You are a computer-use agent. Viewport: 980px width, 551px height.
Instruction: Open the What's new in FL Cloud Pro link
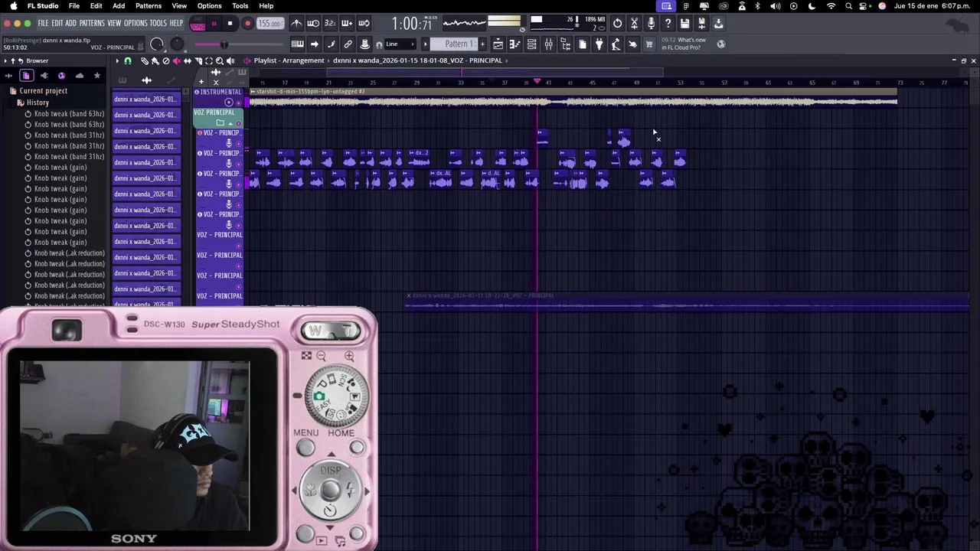pos(684,44)
